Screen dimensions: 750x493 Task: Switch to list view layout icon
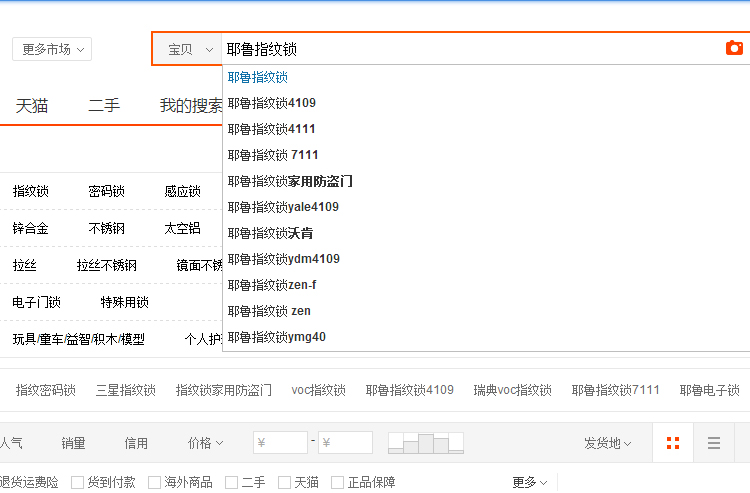tap(714, 443)
